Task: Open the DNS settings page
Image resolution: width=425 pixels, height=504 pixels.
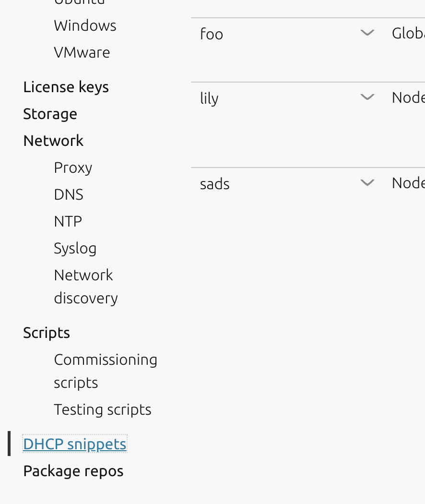Action: point(68,195)
